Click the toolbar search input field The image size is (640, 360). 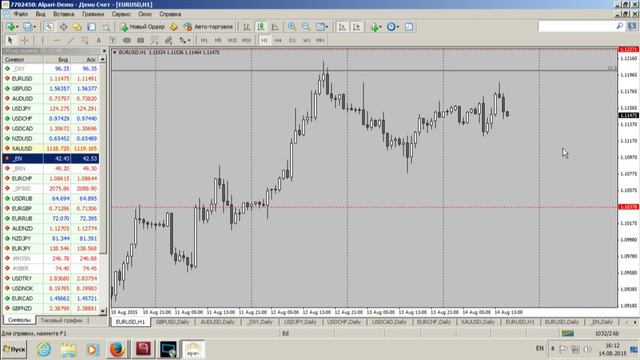pos(577,27)
